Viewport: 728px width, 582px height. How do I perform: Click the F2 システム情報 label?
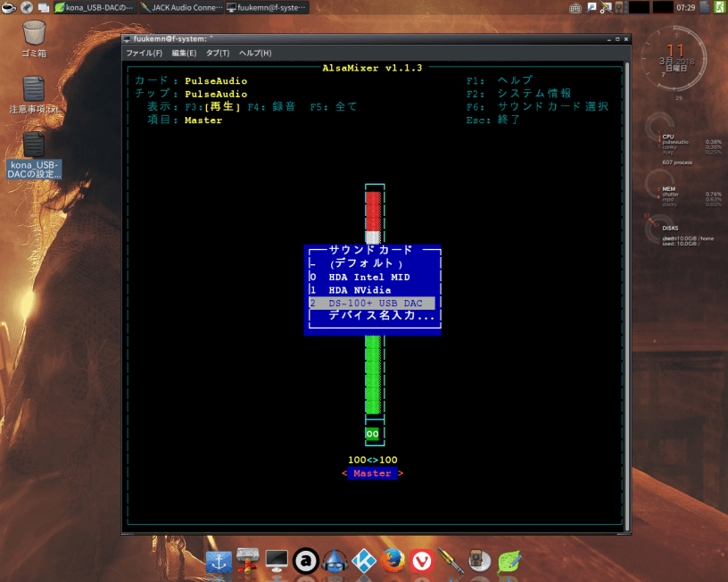click(518, 94)
